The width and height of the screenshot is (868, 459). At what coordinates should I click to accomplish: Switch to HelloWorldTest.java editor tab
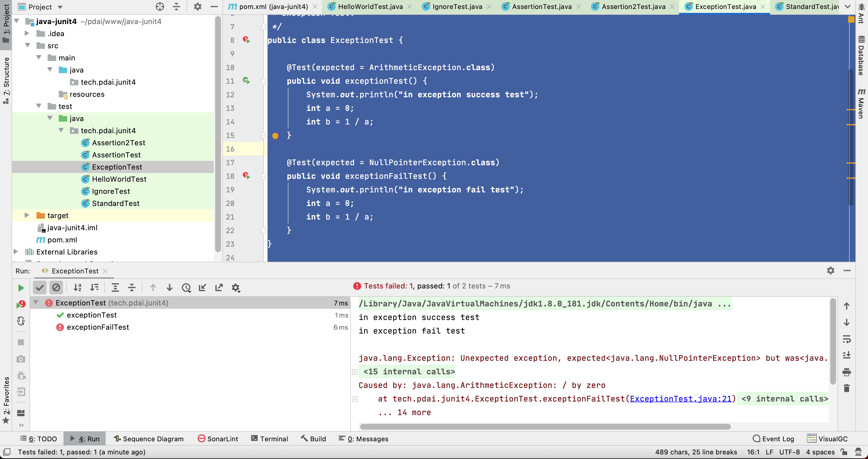[x=370, y=6]
